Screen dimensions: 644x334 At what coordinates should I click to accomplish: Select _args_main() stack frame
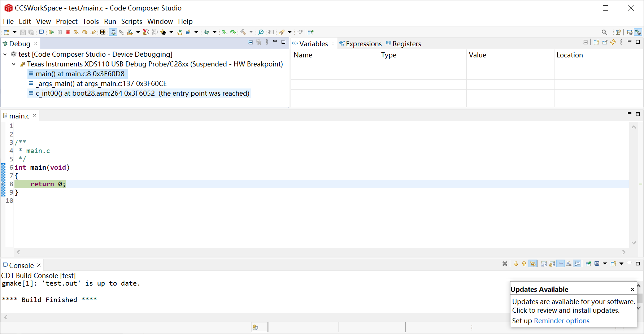pos(101,83)
